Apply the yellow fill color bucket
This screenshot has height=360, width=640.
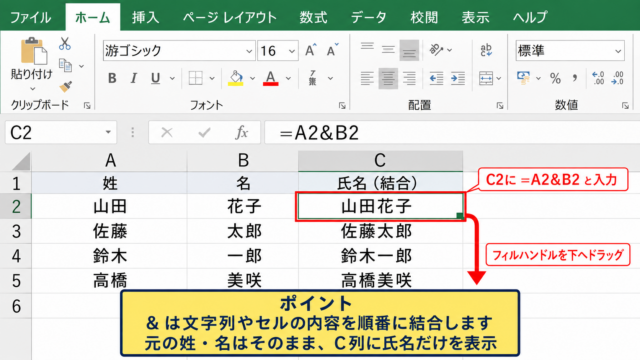click(236, 78)
